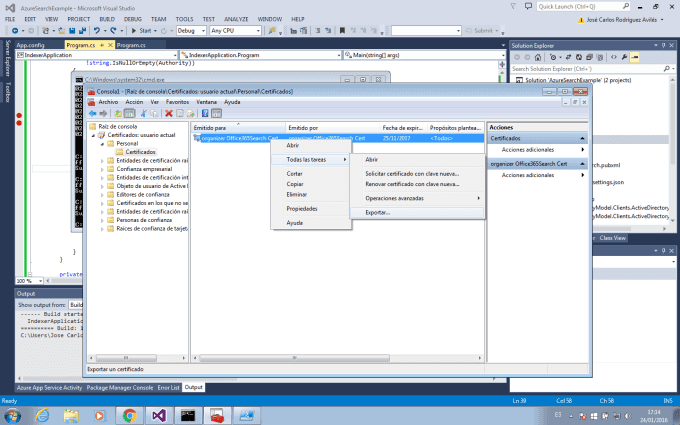The height and width of the screenshot is (425, 680).
Task: Click the upper red breakpoint dot in editor margin
Action: 19,115
